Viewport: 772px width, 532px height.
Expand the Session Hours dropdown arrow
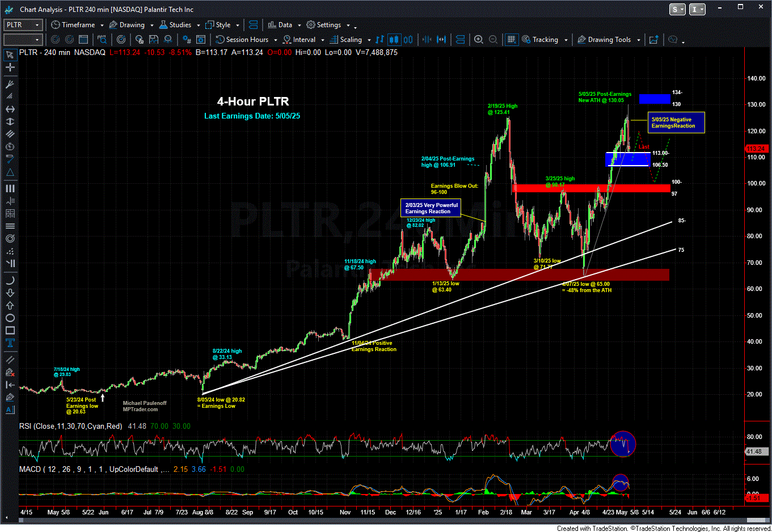coord(276,40)
